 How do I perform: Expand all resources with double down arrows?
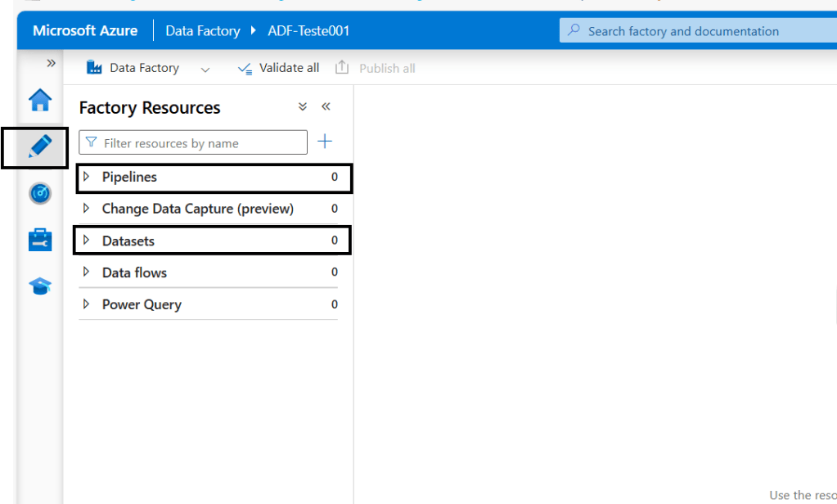[x=302, y=107]
